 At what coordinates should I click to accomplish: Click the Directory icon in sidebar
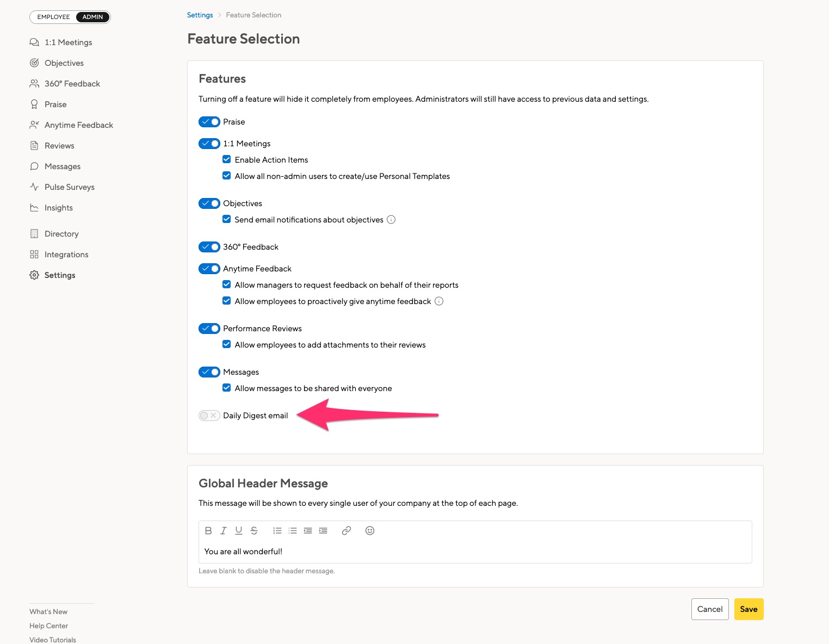pyautogui.click(x=34, y=233)
